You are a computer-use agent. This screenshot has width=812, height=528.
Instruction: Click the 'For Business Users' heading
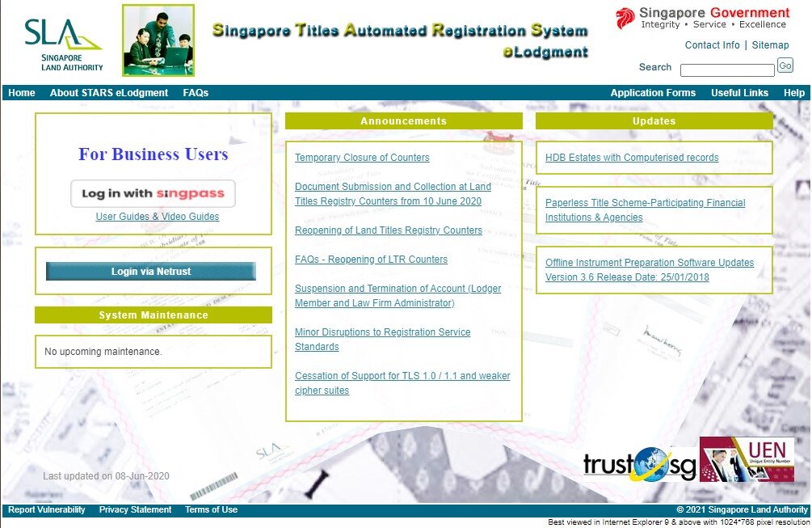pos(154,154)
